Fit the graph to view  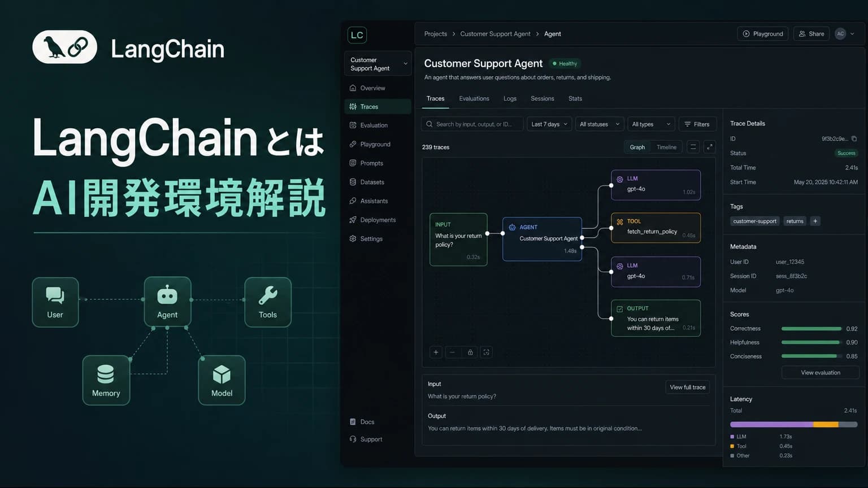486,352
